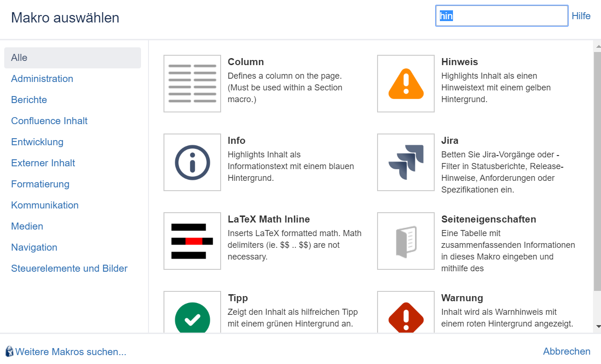The image size is (601, 364).
Task: Select the Jira macro icon
Action: (406, 162)
